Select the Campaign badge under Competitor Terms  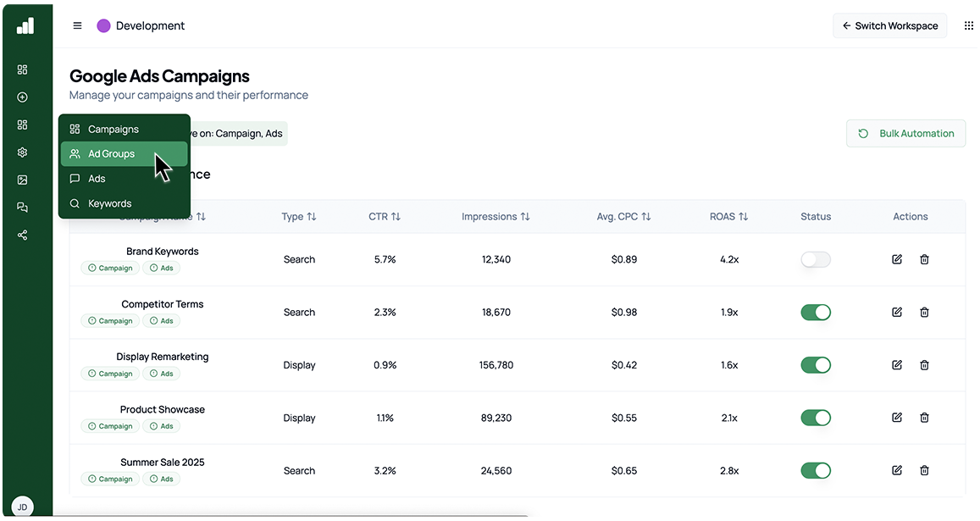click(110, 321)
